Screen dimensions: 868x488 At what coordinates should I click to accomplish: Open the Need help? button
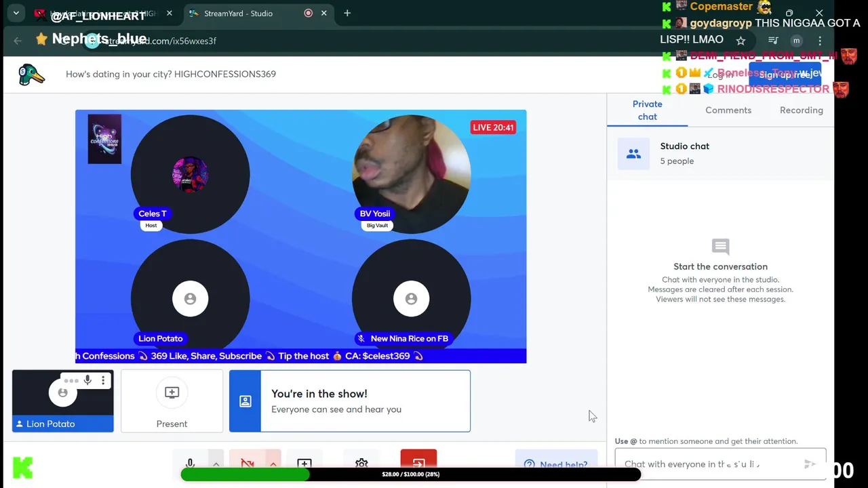point(556,464)
